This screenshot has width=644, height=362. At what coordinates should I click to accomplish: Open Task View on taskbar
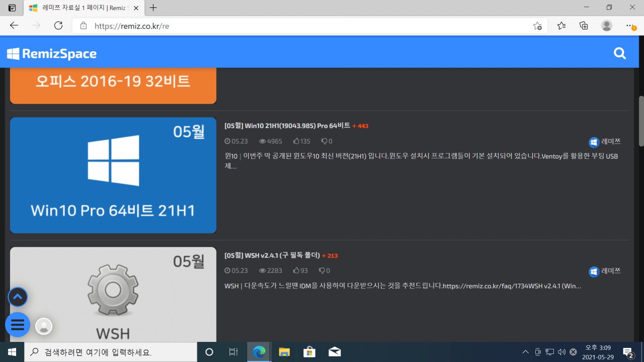click(x=233, y=352)
